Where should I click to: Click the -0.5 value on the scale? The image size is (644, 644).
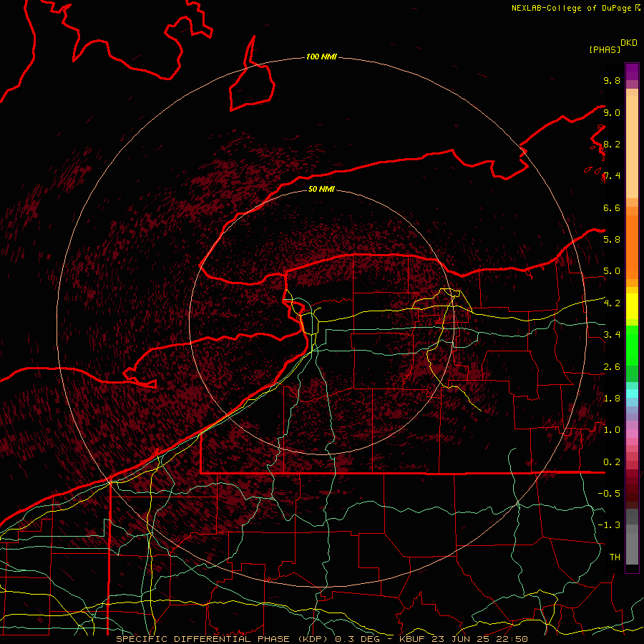(609, 493)
